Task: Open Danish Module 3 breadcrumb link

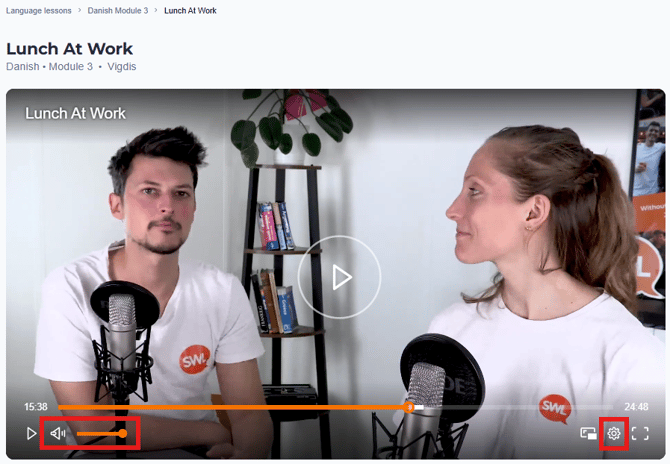Action: coord(119,11)
